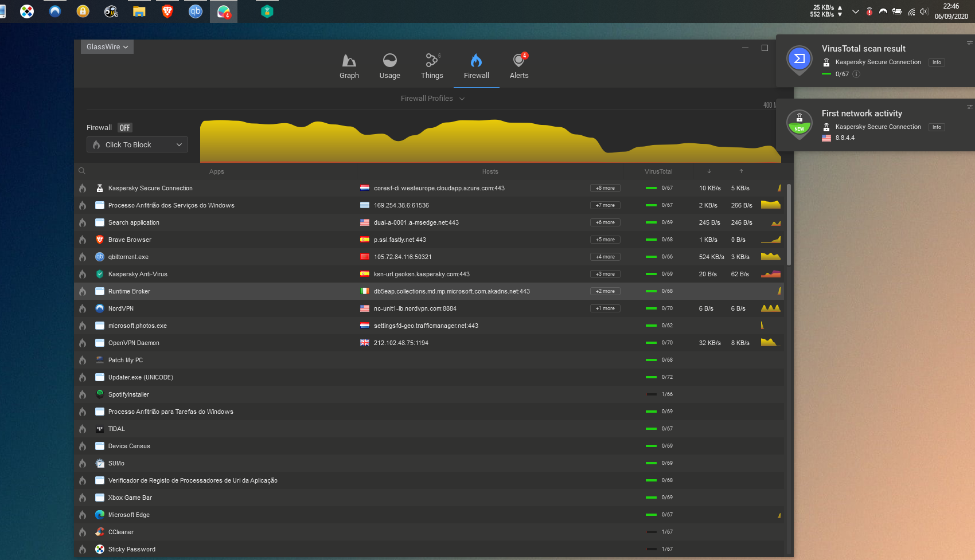Image resolution: width=975 pixels, height=560 pixels.
Task: Click the Kaspersky Anti-Virus shield icon in list
Action: tap(100, 274)
